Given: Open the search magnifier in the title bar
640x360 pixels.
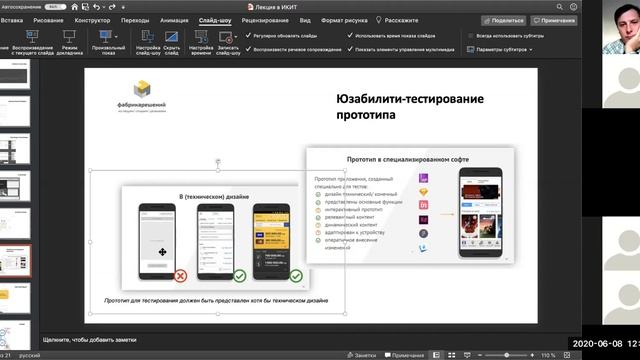Looking at the screenshot, I should 560,7.
